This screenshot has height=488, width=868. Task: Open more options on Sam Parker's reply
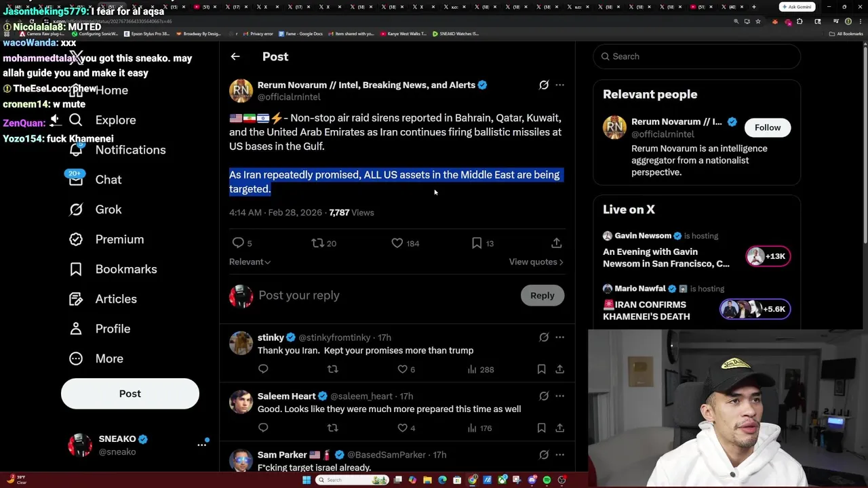(x=559, y=455)
